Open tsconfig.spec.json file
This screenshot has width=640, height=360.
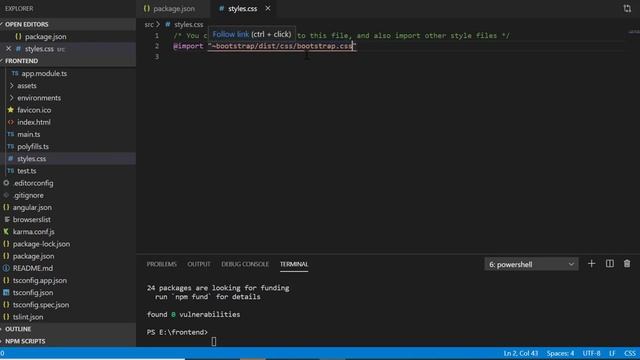coord(41,305)
